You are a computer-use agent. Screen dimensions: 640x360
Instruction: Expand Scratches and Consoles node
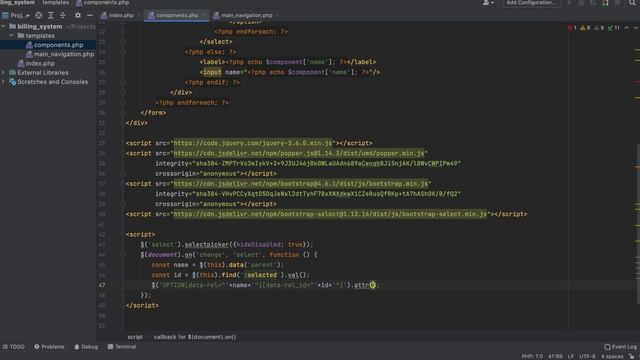[x=4, y=82]
